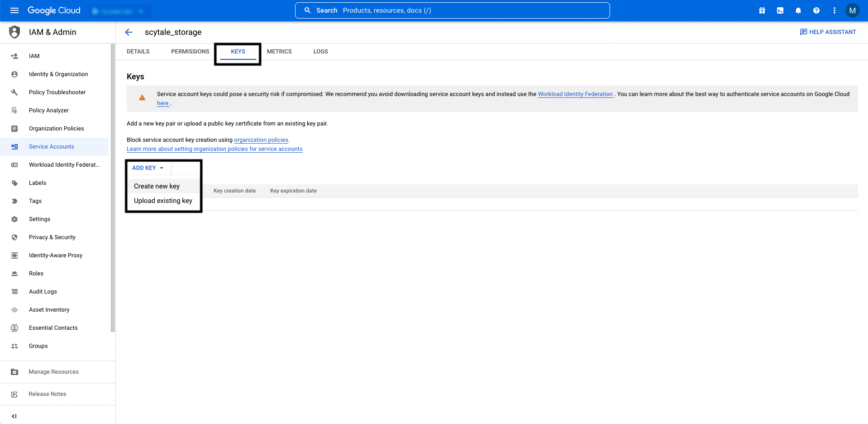Click the Policy Analyzer document icon

pyautogui.click(x=14, y=111)
